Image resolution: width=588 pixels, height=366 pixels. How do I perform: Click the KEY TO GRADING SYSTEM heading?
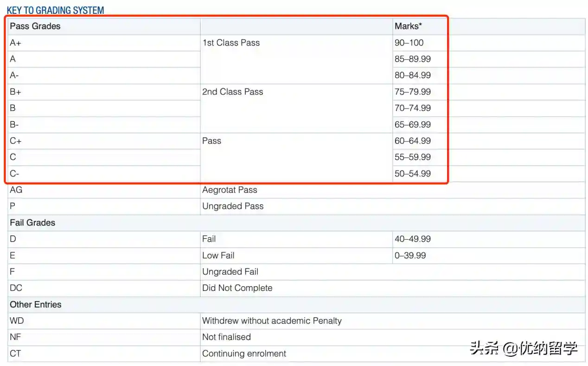tap(55, 10)
